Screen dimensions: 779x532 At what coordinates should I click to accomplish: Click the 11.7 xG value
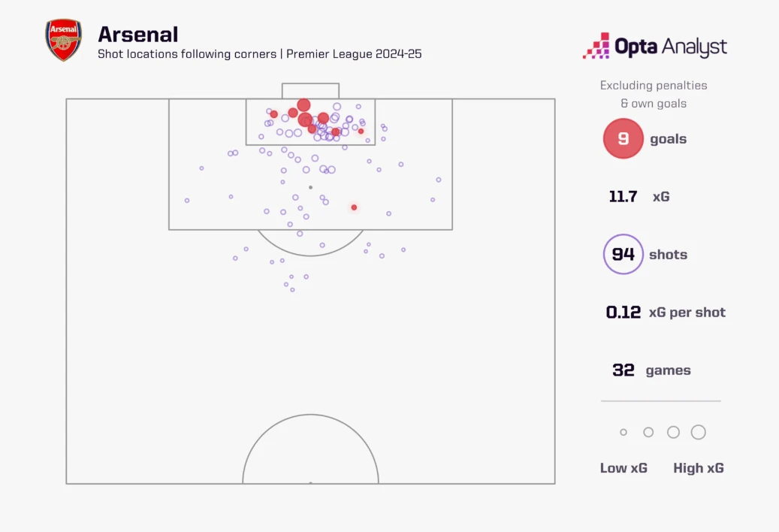point(623,197)
